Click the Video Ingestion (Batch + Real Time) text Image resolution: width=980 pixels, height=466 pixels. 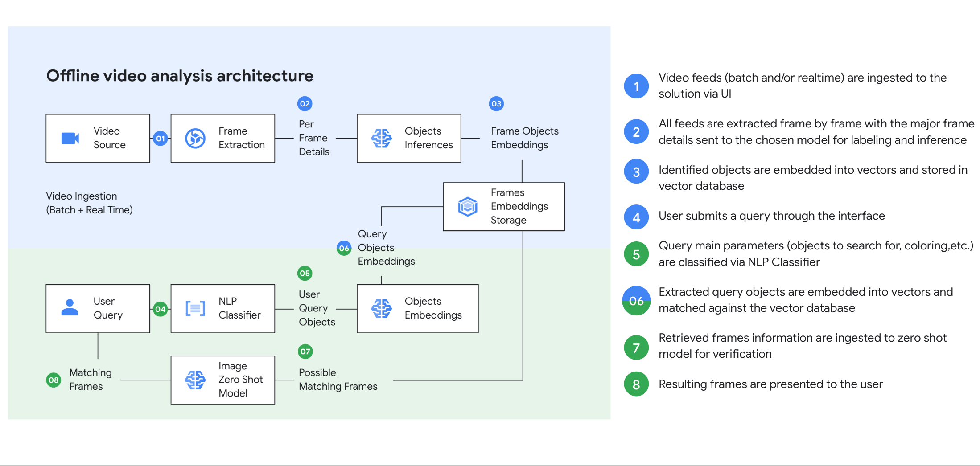pyautogui.click(x=89, y=203)
